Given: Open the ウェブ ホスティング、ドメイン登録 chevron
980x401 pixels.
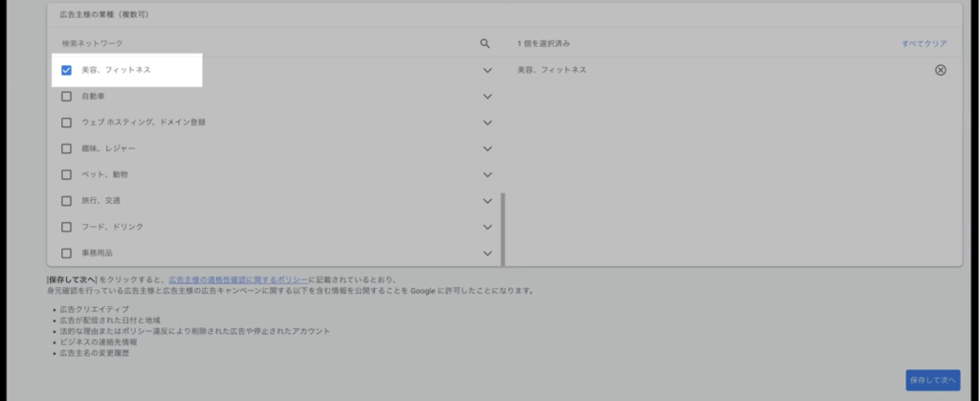Looking at the screenshot, I should [487, 123].
